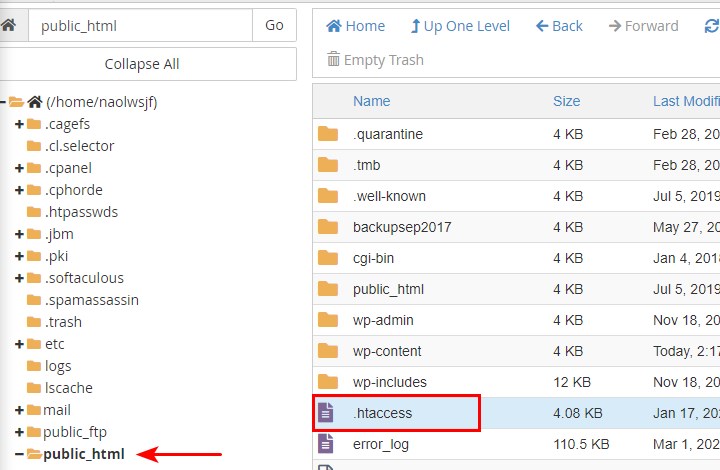
Task: Click public_html folder icon in file list
Action: click(x=328, y=289)
